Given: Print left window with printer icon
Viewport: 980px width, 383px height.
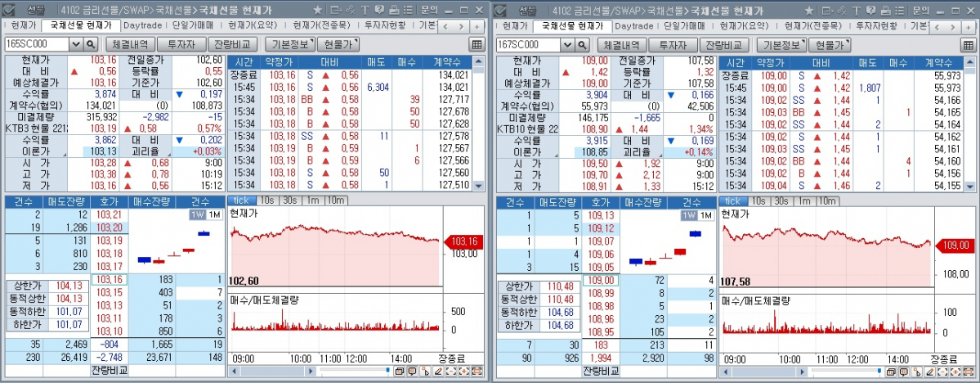Looking at the screenshot, I should 394,10.
